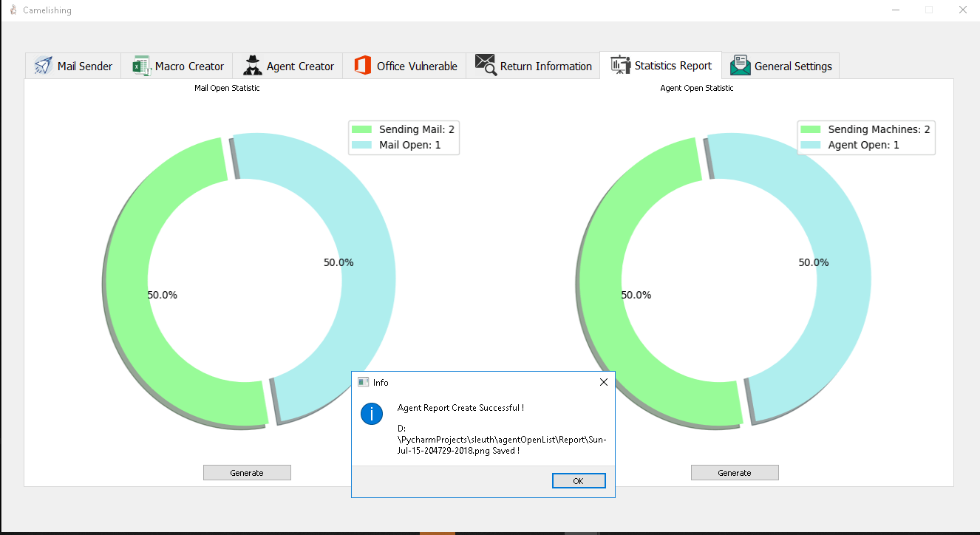The image size is (980, 535).
Task: Click the blue Mail Open legend swatch
Action: click(362, 145)
